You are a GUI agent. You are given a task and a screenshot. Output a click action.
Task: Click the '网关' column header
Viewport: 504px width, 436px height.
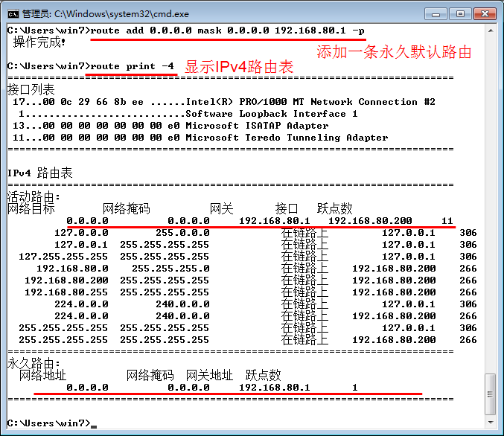[x=221, y=208]
